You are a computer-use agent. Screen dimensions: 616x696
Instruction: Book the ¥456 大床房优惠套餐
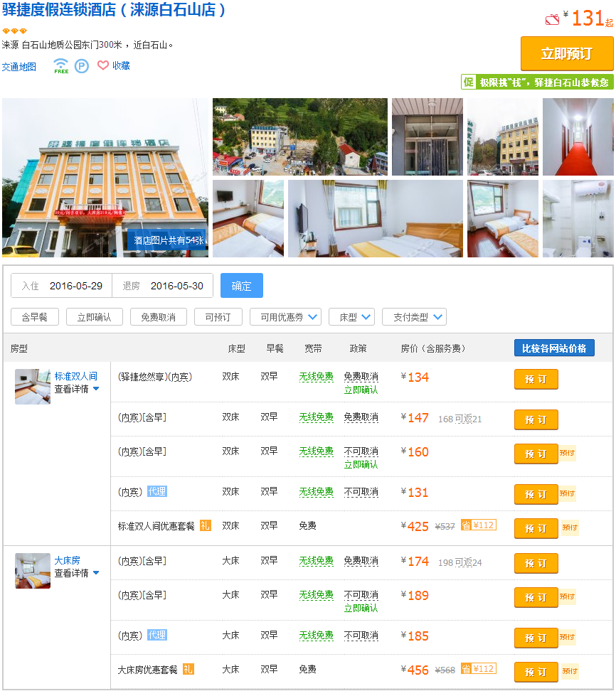(x=536, y=672)
